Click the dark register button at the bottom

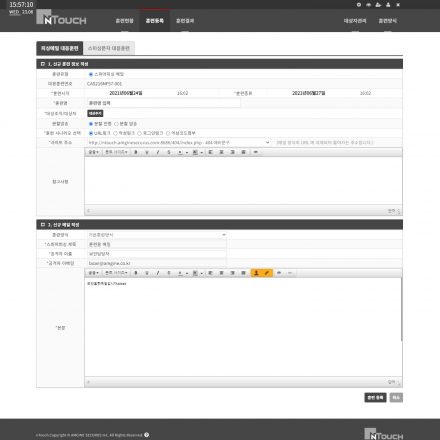pyautogui.click(x=375, y=398)
